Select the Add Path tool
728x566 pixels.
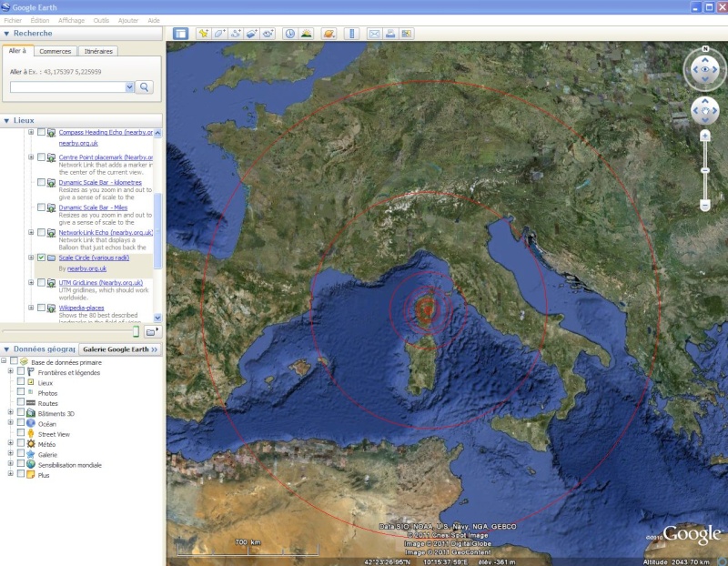[x=236, y=34]
